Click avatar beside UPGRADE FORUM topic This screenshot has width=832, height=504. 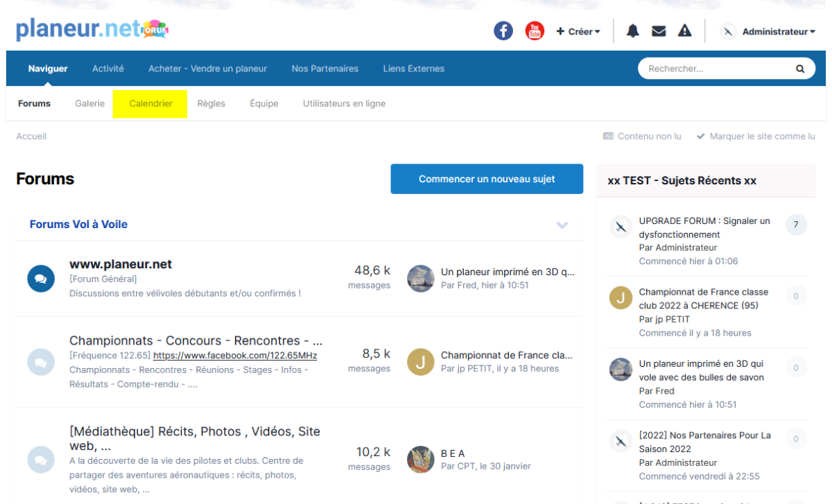621,227
